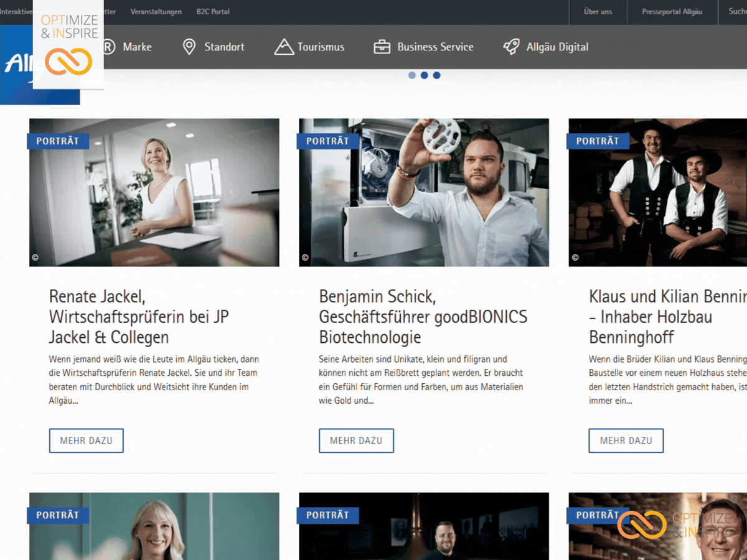
Task: Open the Veranstaltungen top menu item
Action: (x=156, y=12)
